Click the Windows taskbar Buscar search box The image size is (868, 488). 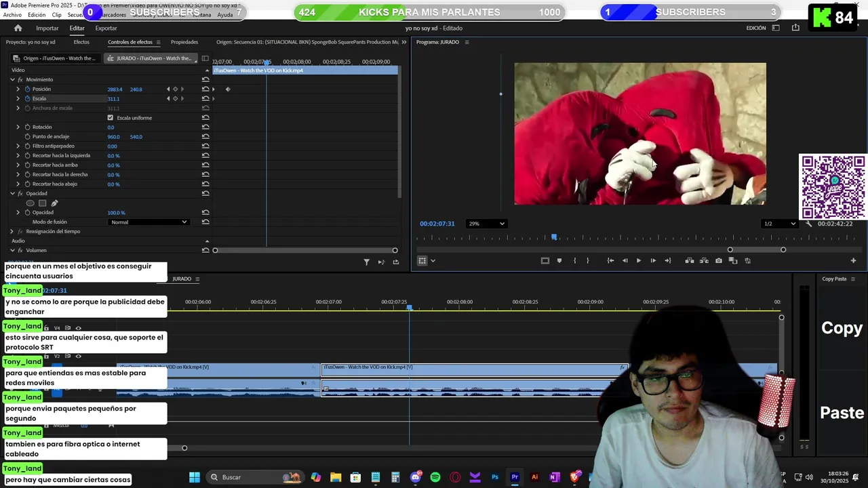(256, 477)
